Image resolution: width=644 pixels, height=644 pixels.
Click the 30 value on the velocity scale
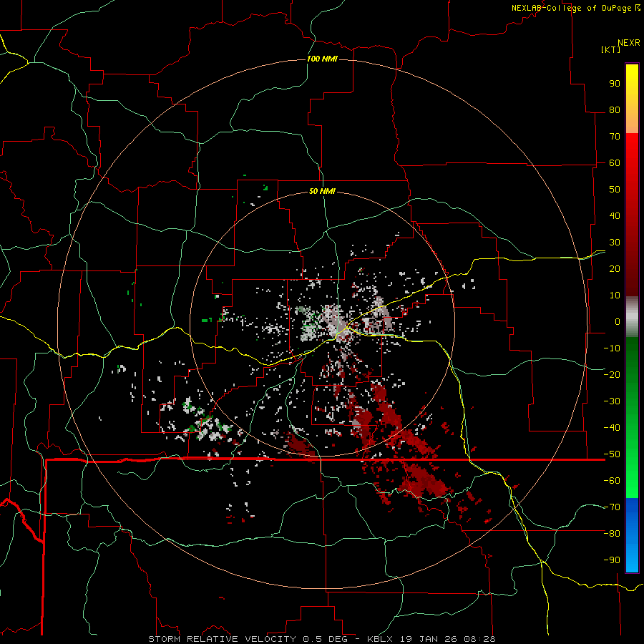coord(615,243)
